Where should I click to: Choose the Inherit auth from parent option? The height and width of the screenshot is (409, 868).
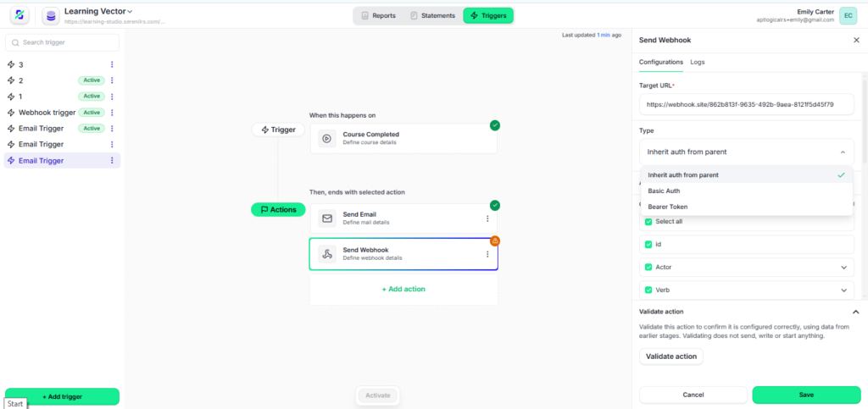pyautogui.click(x=746, y=175)
